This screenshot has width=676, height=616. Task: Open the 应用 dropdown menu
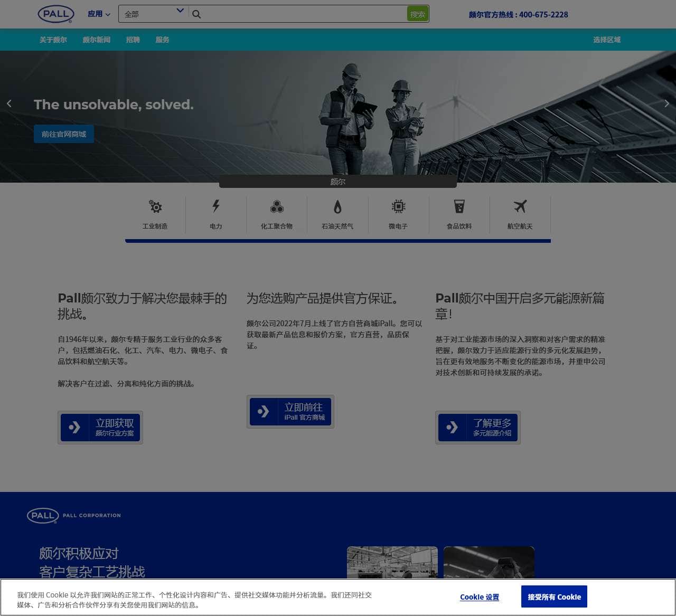point(98,14)
